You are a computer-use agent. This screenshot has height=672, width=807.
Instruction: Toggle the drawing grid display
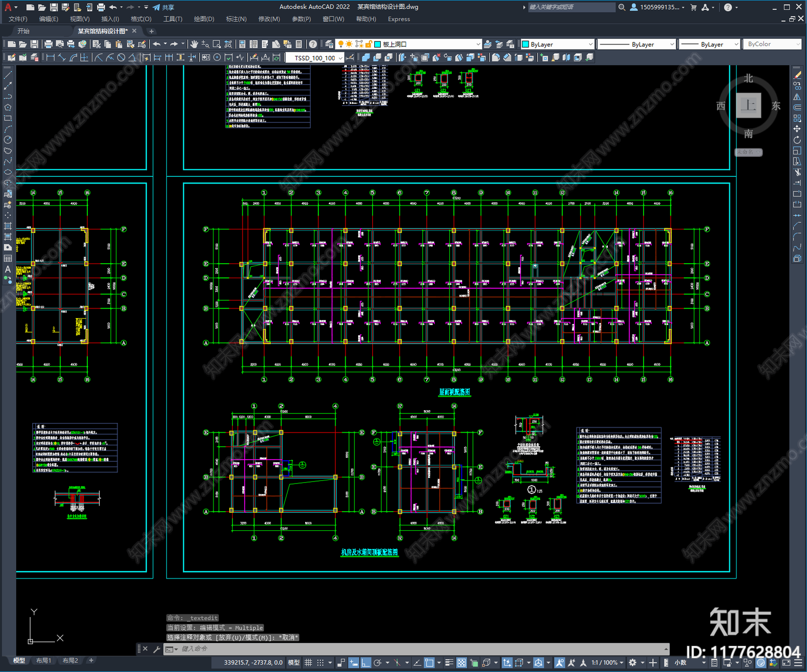[x=309, y=662]
